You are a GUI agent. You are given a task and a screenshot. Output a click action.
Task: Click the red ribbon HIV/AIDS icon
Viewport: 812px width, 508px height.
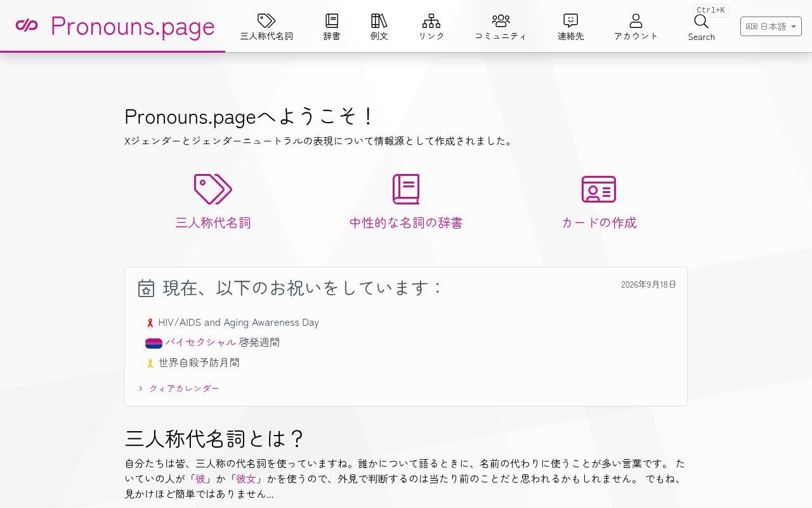[x=150, y=323]
